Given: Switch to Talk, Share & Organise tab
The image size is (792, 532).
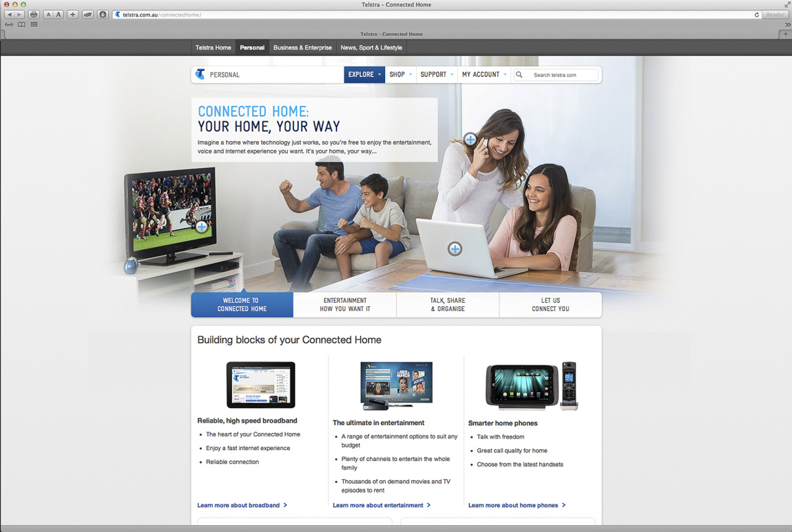Looking at the screenshot, I should coord(448,304).
